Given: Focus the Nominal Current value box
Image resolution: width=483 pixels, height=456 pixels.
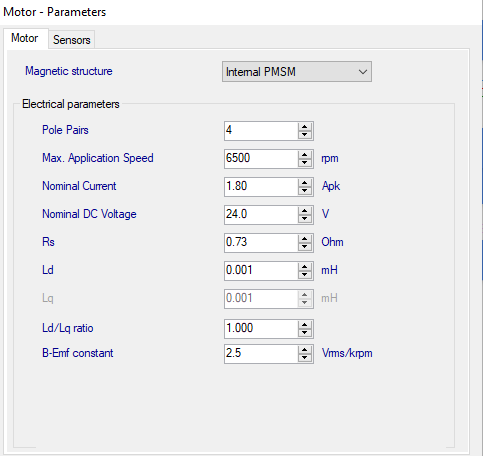Looking at the screenshot, I should (261, 187).
